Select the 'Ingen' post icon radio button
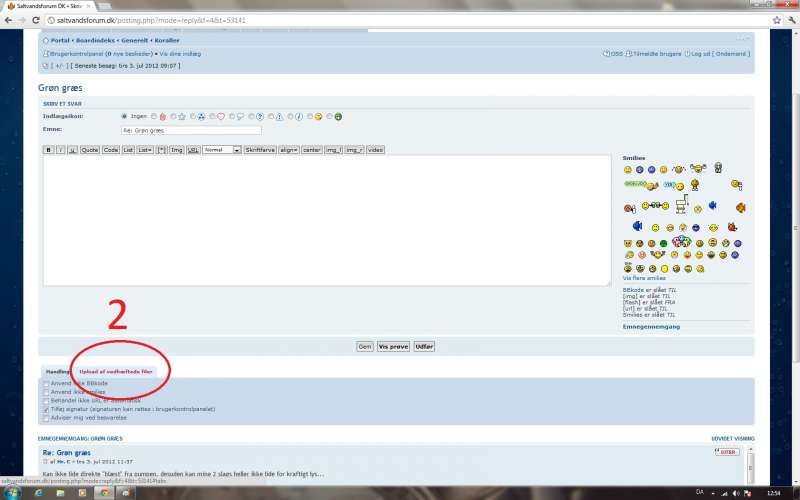 pos(125,116)
